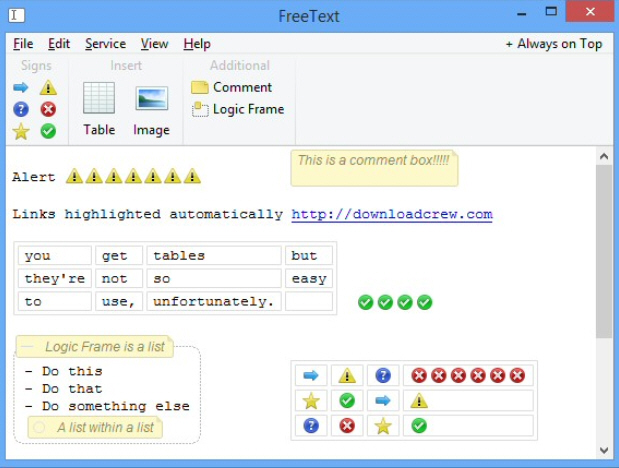
Task: Click red cross in icon table's third row
Action: (x=347, y=426)
